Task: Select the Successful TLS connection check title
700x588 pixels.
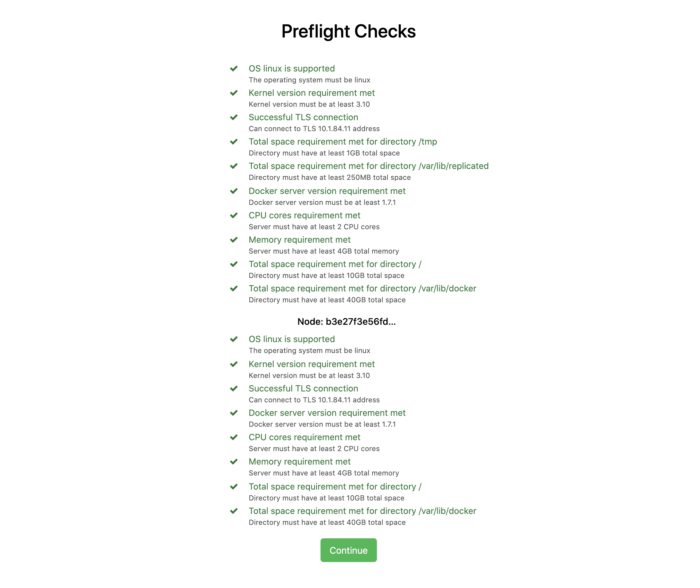Action: [x=303, y=117]
